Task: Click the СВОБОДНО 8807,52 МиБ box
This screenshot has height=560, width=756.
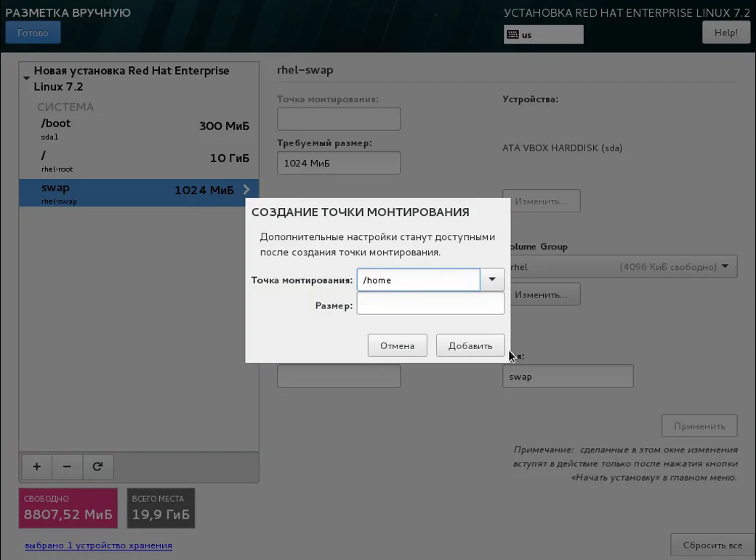Action: pyautogui.click(x=68, y=508)
